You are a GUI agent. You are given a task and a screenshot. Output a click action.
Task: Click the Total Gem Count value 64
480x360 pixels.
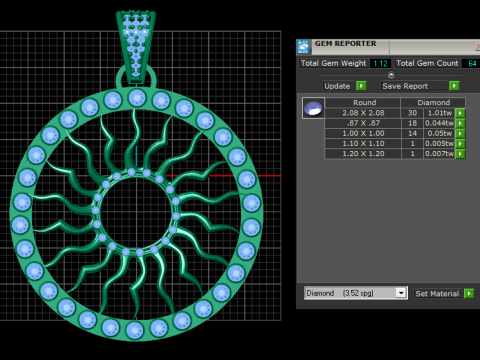click(x=472, y=63)
